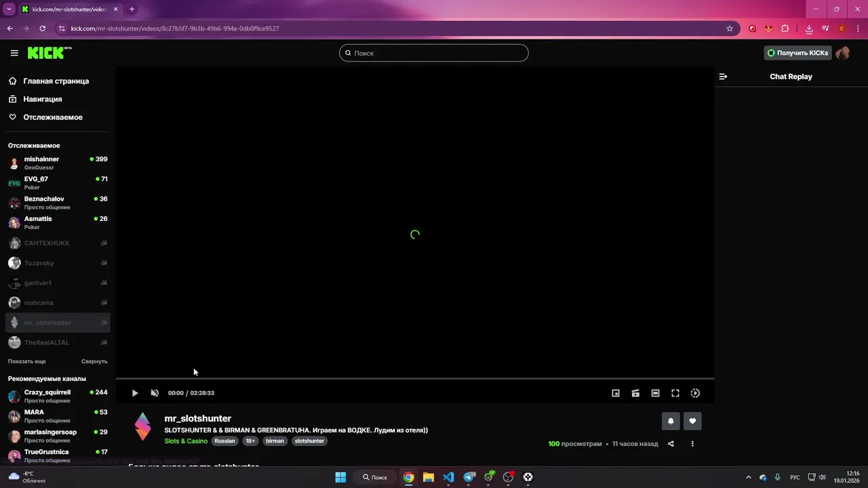The width and height of the screenshot is (868, 488).
Task: Open the video three-dot options menu
Action: (692, 444)
